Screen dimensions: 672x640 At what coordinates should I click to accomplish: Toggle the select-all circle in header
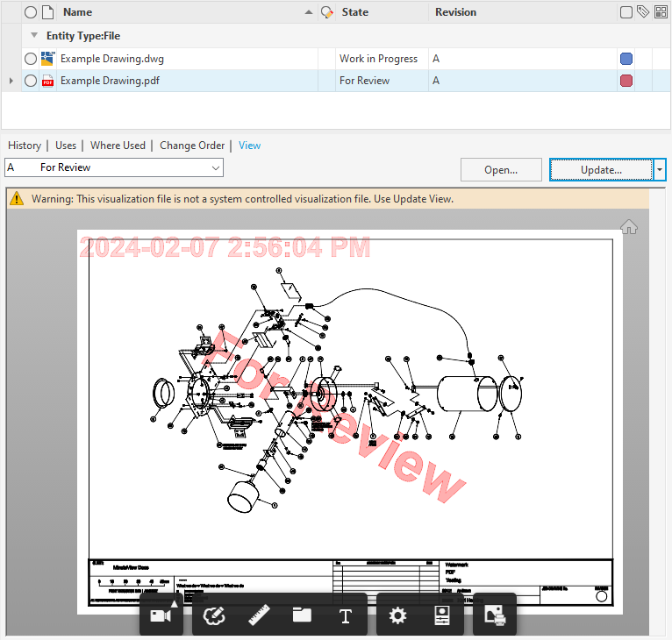tap(31, 12)
